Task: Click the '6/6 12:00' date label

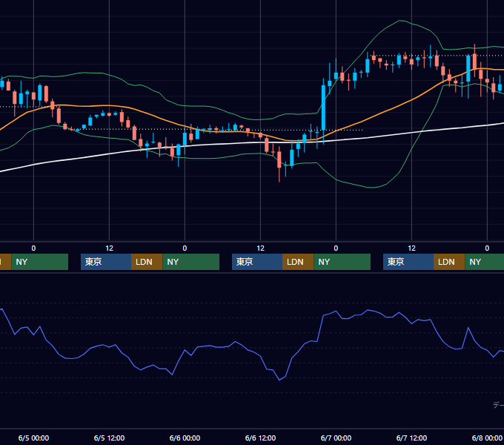Action: coord(260,438)
